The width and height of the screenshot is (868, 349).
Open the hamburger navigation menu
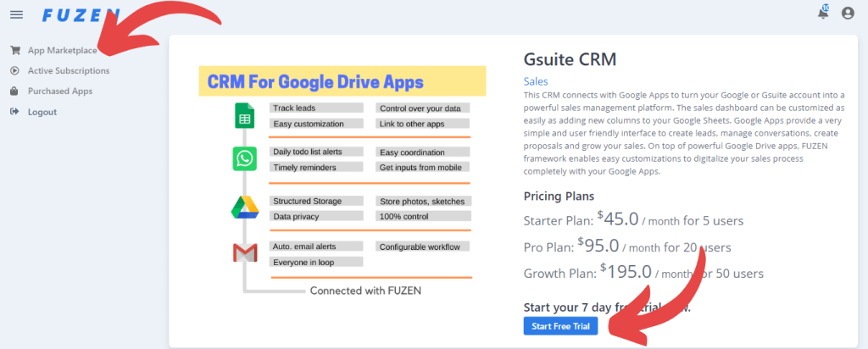(x=17, y=14)
